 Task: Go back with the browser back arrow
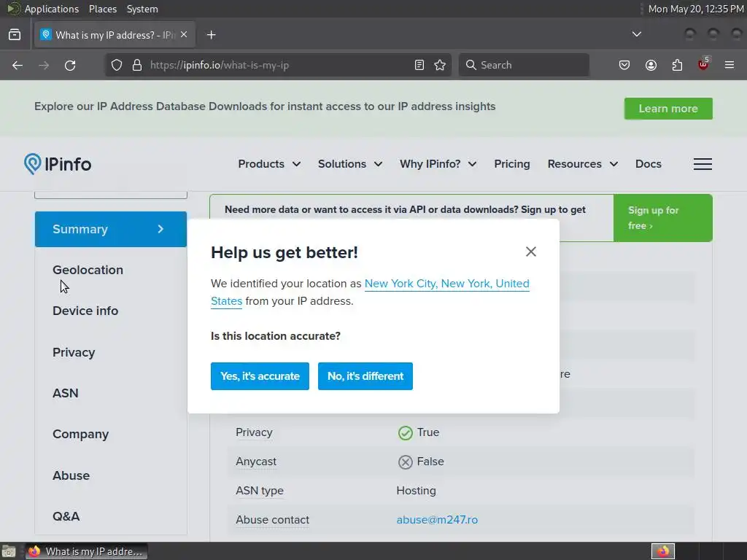[18, 65]
